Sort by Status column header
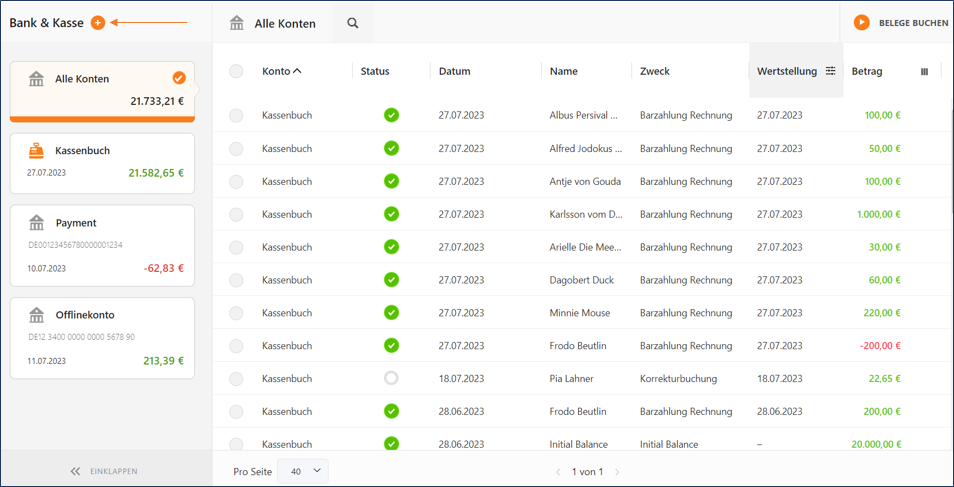The height and width of the screenshot is (487, 954). click(375, 71)
